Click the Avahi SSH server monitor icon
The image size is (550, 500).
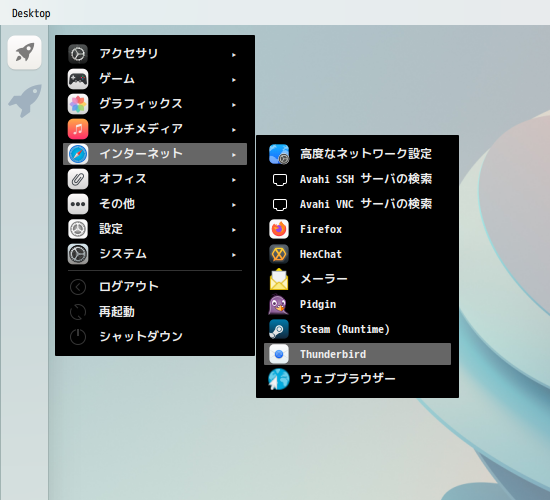280,180
